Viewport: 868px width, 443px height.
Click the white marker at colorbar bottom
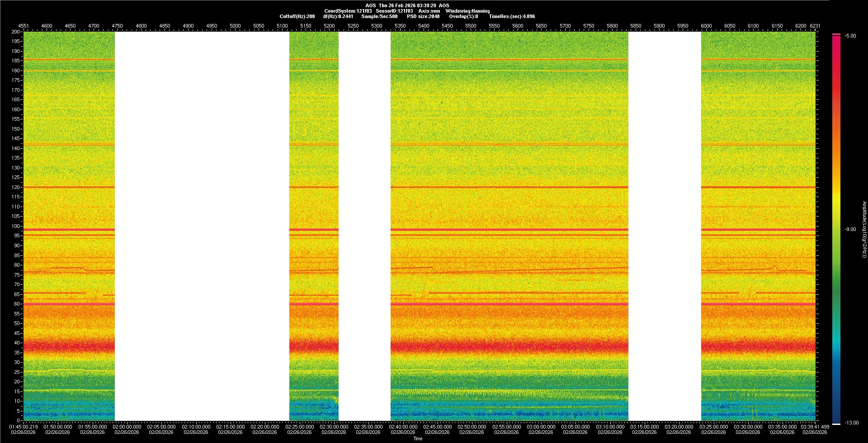836,424
